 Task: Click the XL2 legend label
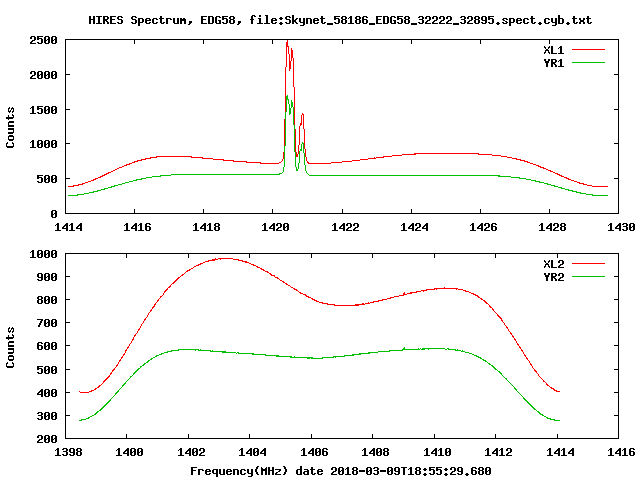coord(553,264)
